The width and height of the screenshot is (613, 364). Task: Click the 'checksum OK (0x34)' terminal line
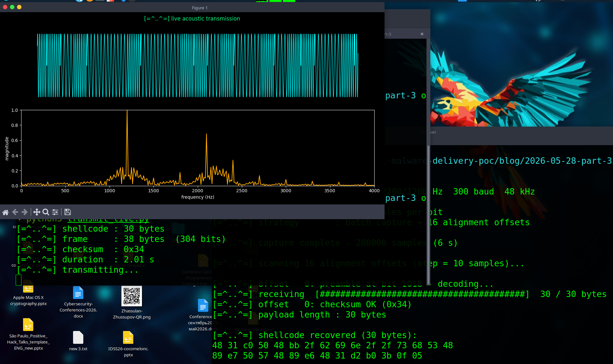pos(312,304)
